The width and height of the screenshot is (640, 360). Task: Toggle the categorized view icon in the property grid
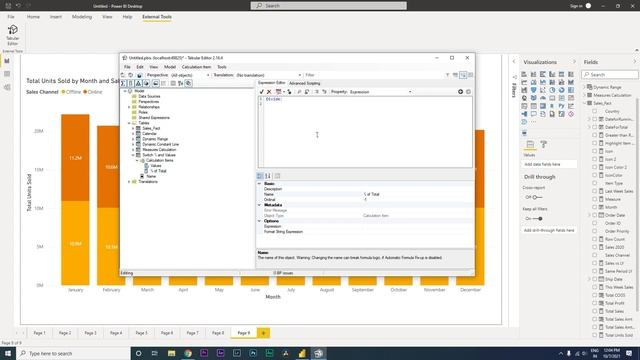pos(260,176)
